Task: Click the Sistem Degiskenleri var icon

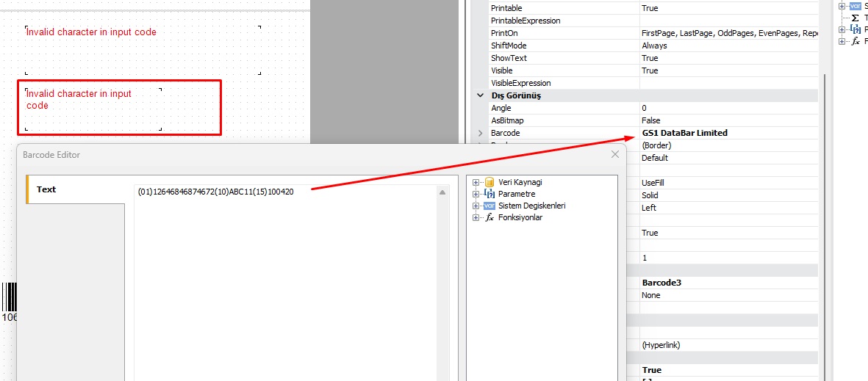Action: coord(489,206)
